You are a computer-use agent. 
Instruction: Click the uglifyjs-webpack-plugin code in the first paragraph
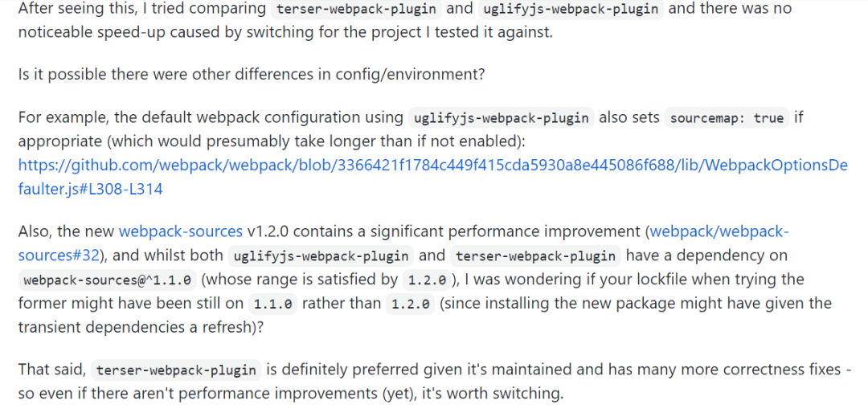[570, 10]
